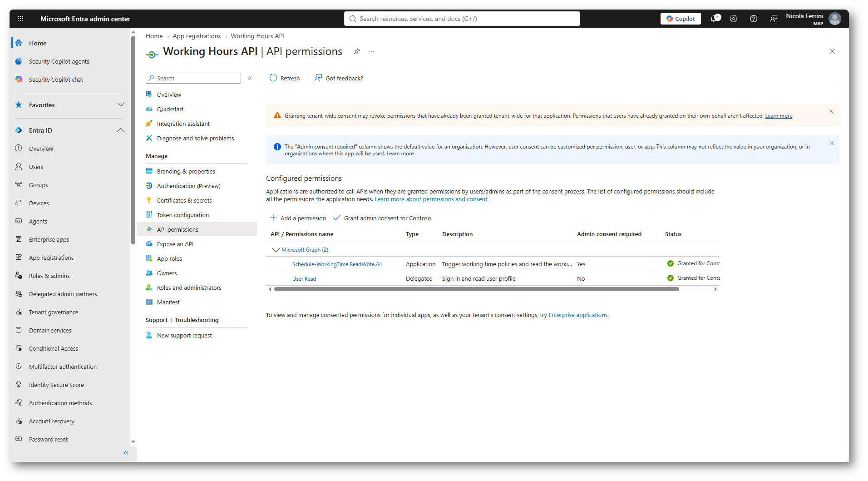Pin the Working Hours API blade
The height and width of the screenshot is (481, 868).
point(357,51)
